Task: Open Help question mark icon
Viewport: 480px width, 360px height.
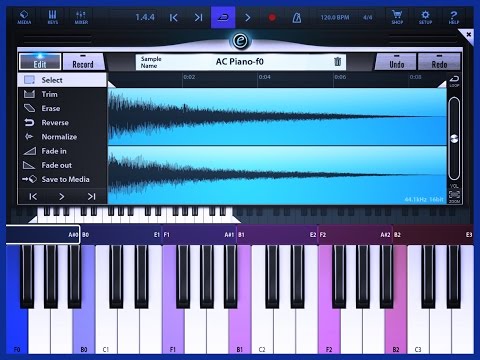Action: (454, 17)
